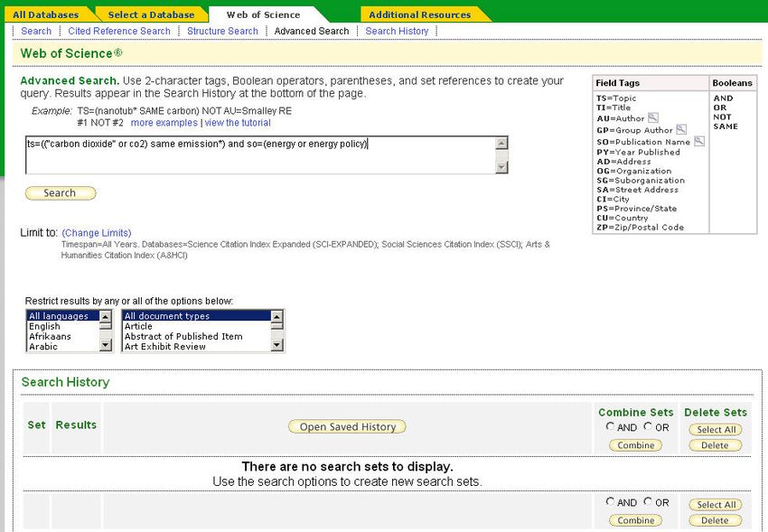
Task: Click 'SG=Suborganization' field tag text
Action: tap(641, 180)
